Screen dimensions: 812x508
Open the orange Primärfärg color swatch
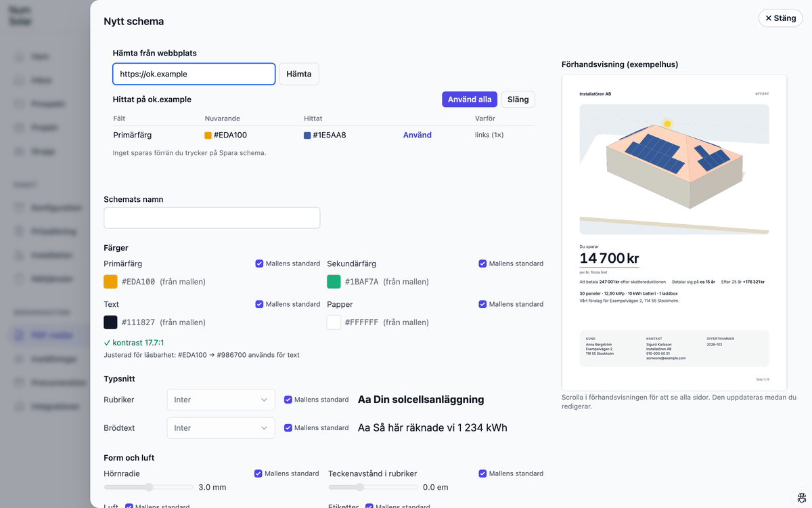pyautogui.click(x=111, y=282)
